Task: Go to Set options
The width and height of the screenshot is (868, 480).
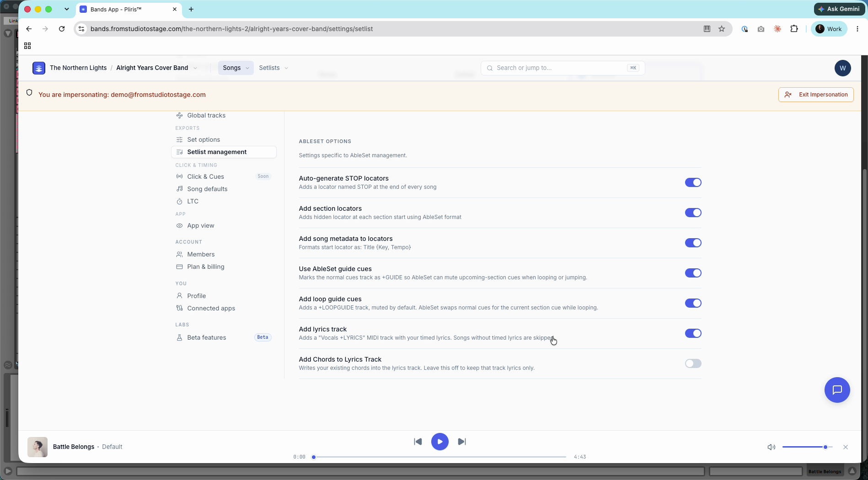Action: pyautogui.click(x=204, y=139)
